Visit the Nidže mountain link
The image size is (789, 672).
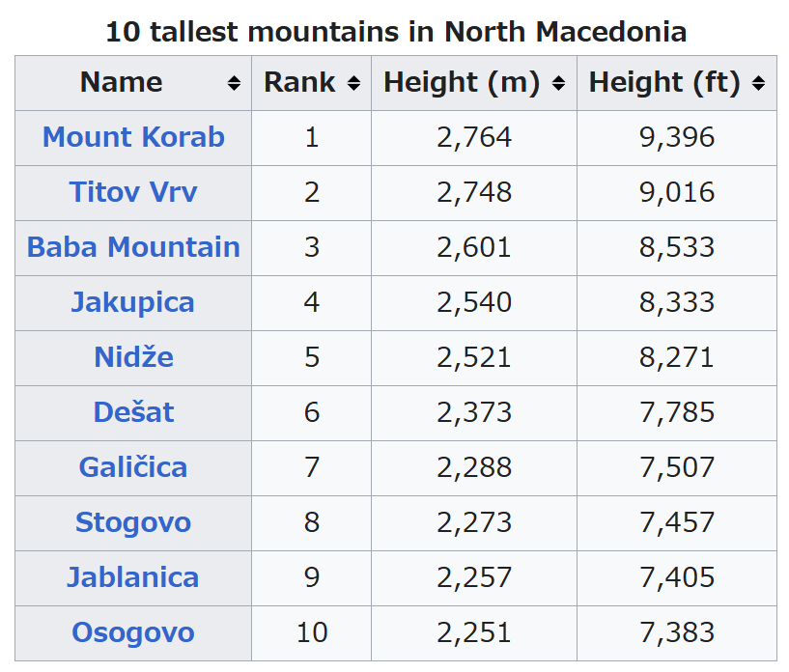click(133, 357)
